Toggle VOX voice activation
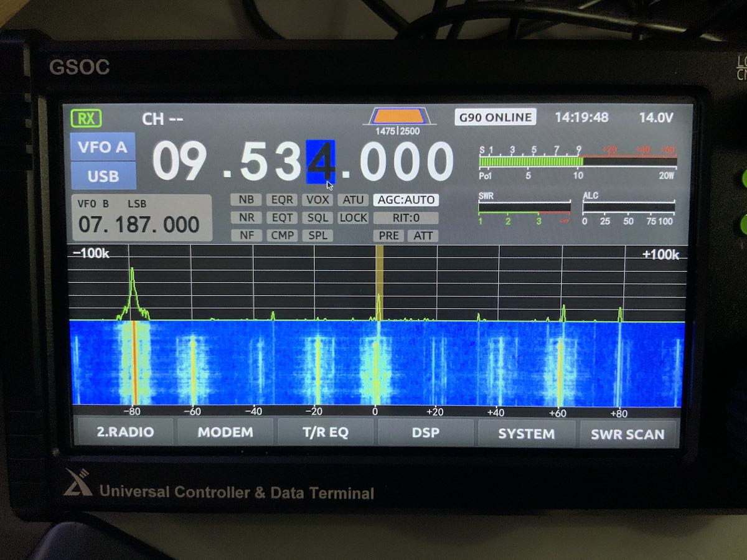Viewport: 747px width, 560px height. [317, 200]
